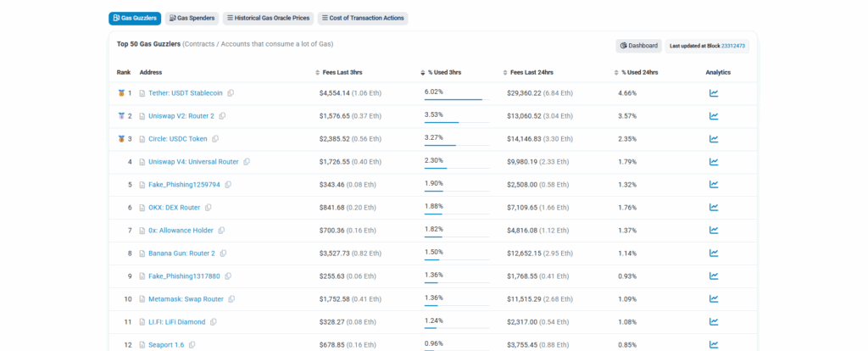Click the 6.02% usage progress bar
Image resolution: width=868 pixels, height=351 pixels.
(457, 100)
